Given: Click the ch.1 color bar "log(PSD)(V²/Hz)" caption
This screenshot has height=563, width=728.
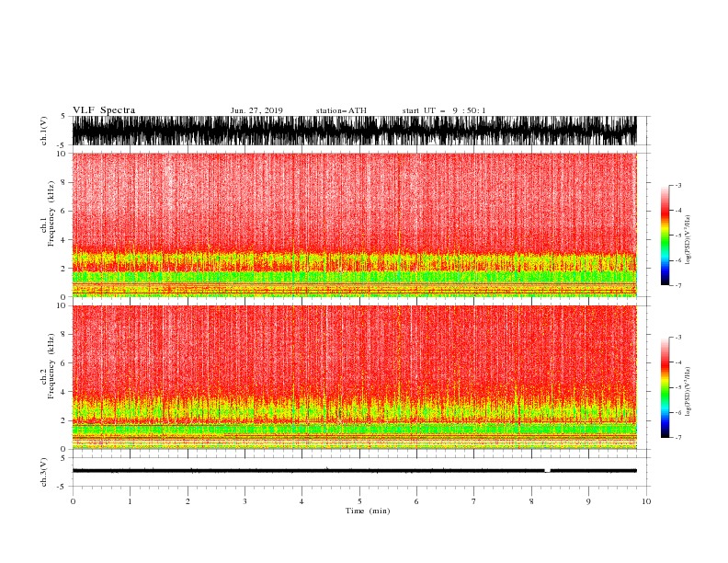Looking at the screenshot, I should click(688, 240).
